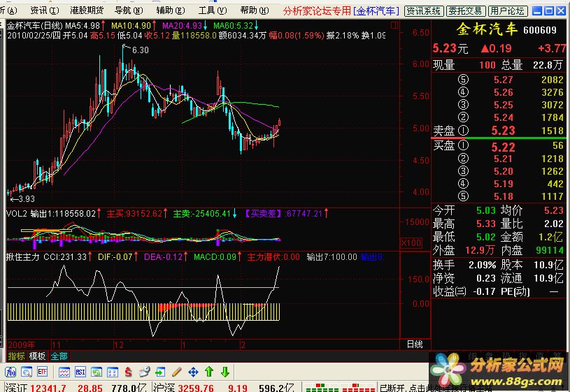Click the green down arrow icon

pos(225,372)
